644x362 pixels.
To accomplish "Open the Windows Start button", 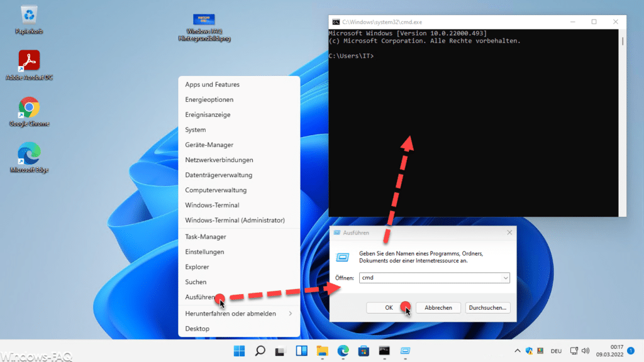I will click(x=239, y=351).
